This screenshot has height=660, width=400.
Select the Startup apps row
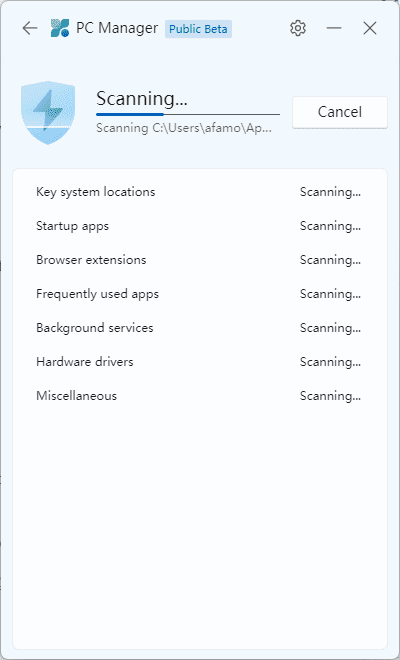tap(200, 226)
